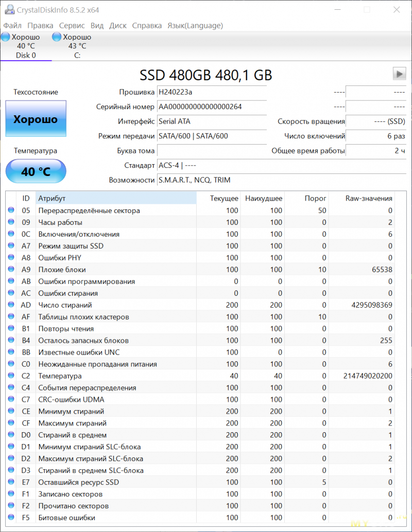Open the Вид menu
The image size is (412, 532).
pyautogui.click(x=97, y=25)
